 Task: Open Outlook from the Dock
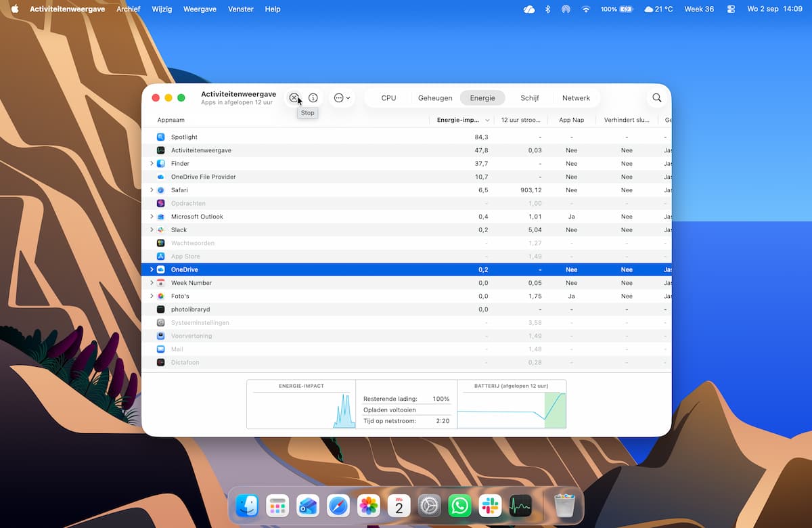308,506
